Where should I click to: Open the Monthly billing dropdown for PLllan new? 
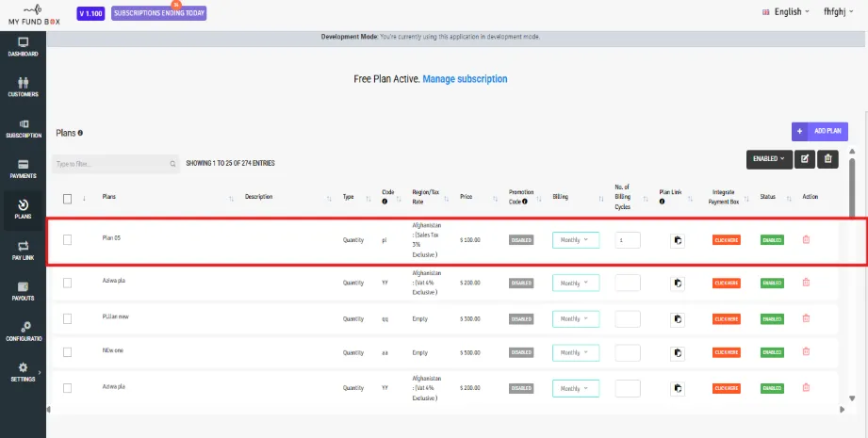coord(576,319)
